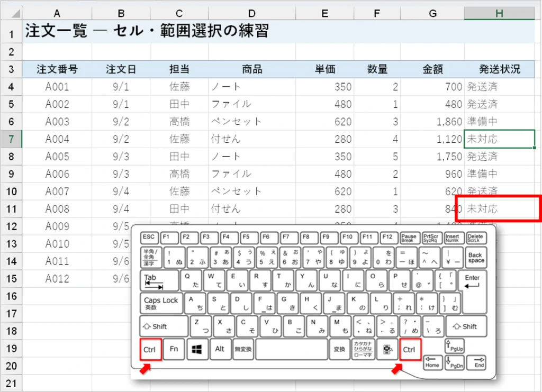Image resolution: width=542 pixels, height=392 pixels.
Task: Select the cell containing A001
Action: [x=57, y=87]
